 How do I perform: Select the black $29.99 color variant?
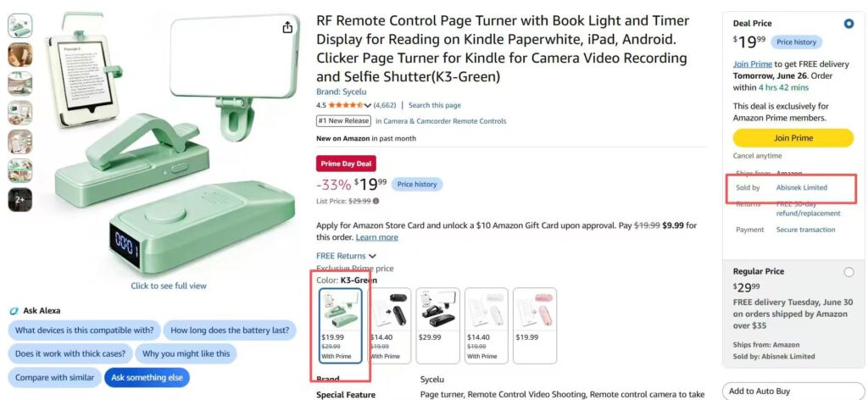(x=437, y=325)
